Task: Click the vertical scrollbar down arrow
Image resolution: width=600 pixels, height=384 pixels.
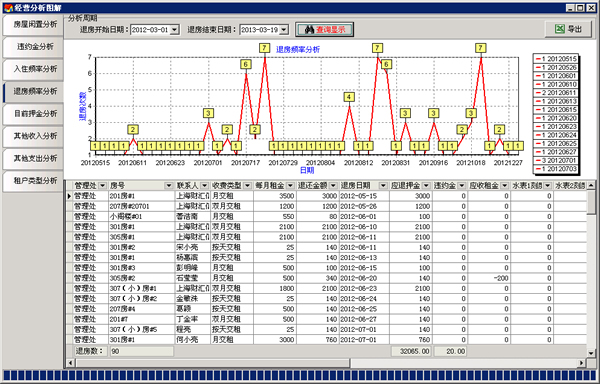Action: pyautogui.click(x=591, y=353)
